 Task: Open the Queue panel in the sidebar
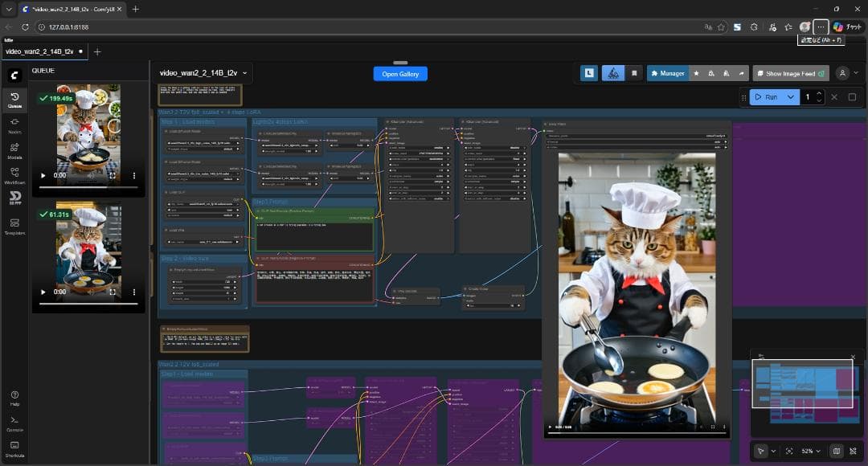(x=14, y=96)
